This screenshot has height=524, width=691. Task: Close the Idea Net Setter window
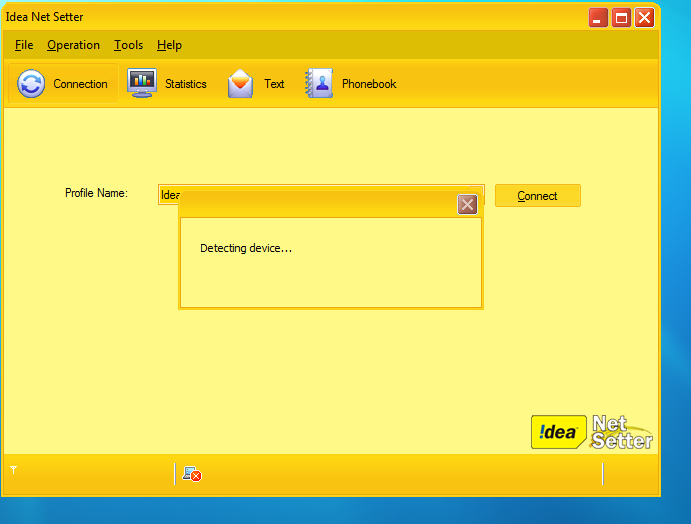click(644, 18)
